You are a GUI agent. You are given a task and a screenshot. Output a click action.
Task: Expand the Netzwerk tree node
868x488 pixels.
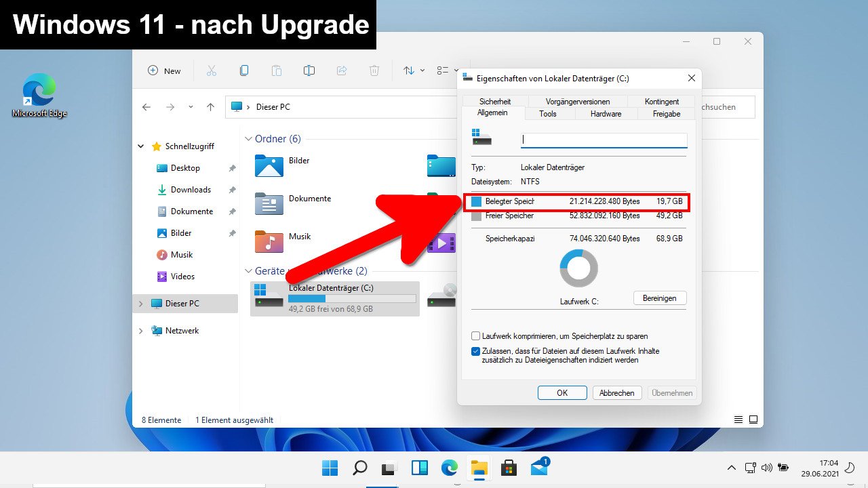pos(141,331)
